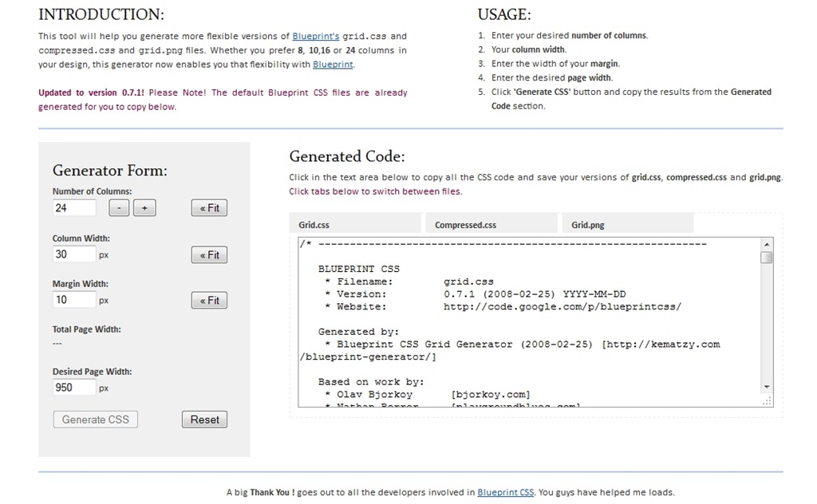Click the 'Column Width:' label

click(81, 238)
